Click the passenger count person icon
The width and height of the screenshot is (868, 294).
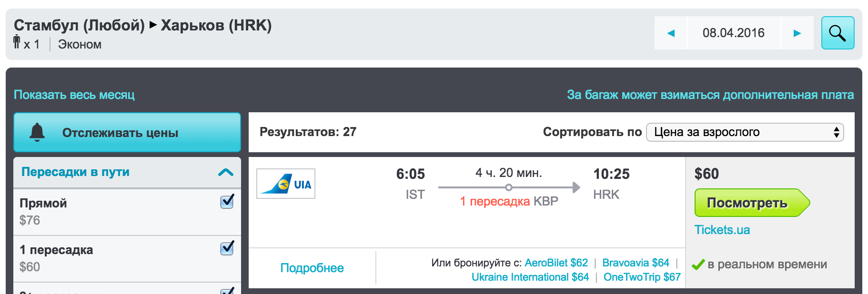17,42
